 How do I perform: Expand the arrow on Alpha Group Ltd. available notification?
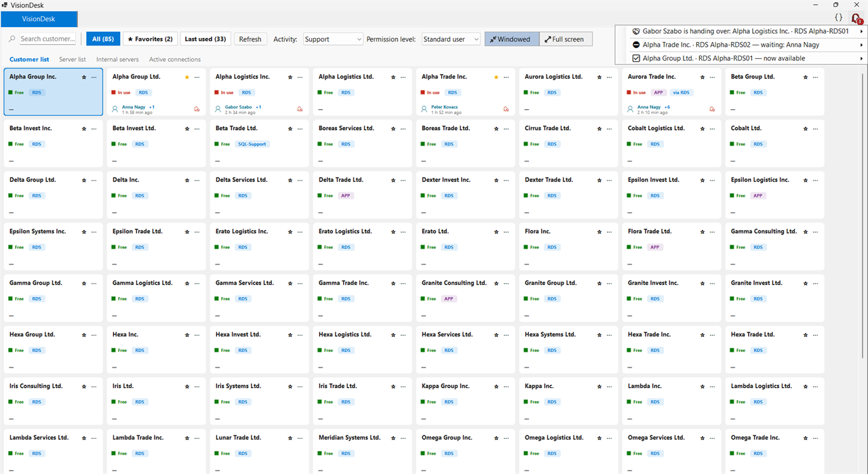pyautogui.click(x=862, y=58)
